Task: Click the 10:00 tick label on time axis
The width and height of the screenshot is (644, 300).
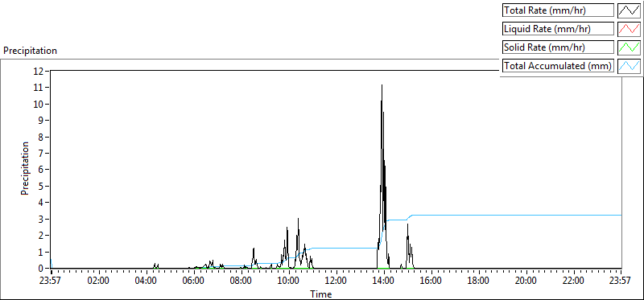Action: (x=289, y=282)
